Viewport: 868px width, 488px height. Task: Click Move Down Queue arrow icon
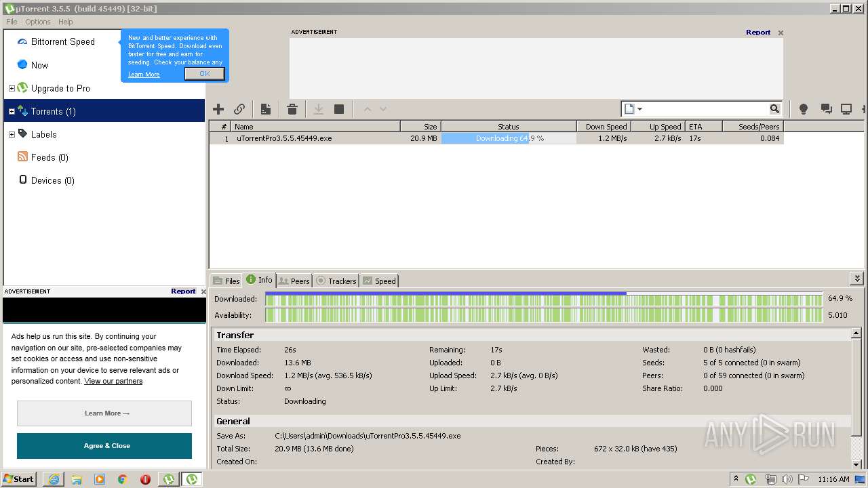tap(383, 109)
